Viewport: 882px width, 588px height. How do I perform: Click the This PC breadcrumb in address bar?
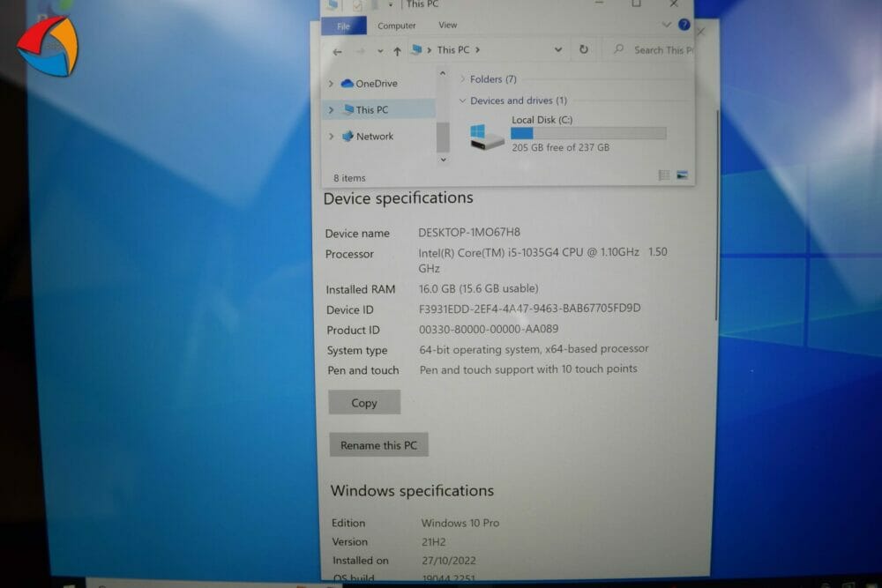pyautogui.click(x=452, y=50)
